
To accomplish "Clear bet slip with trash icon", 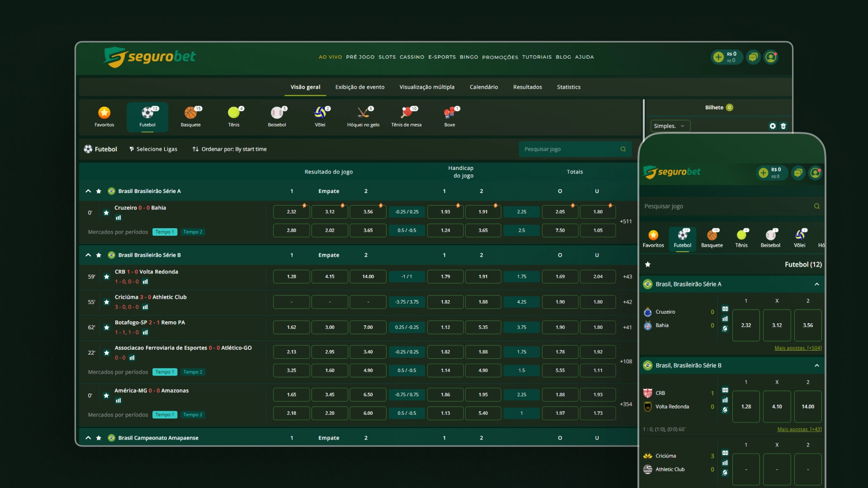I will 783,126.
